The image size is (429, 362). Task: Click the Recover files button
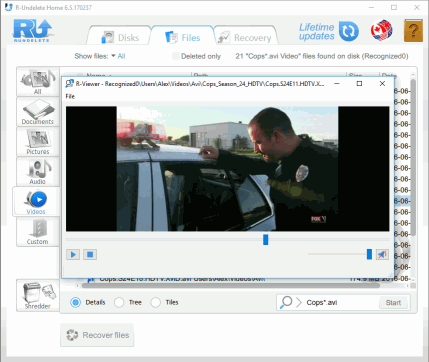[97, 335]
